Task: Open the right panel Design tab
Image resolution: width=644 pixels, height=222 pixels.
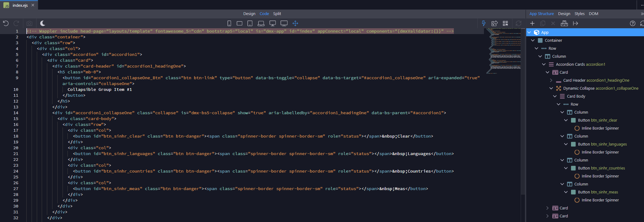Action: 564,14
